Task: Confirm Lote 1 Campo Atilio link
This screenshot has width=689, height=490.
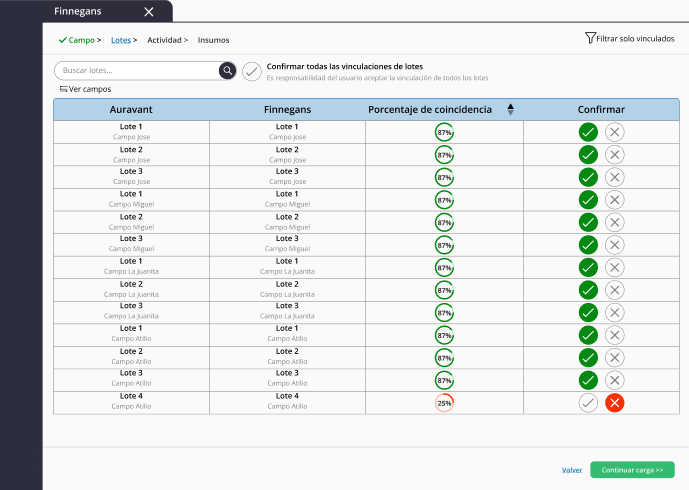Action: click(588, 335)
